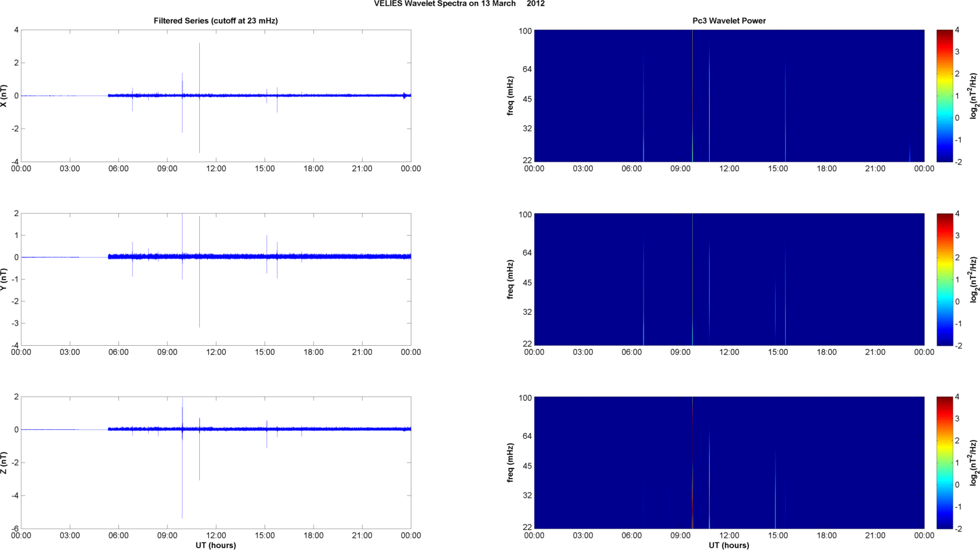Image resolution: width=980 pixels, height=550 pixels.
Task: Click the 'Pc3 Wavelet Power' title
Action: 729,21
